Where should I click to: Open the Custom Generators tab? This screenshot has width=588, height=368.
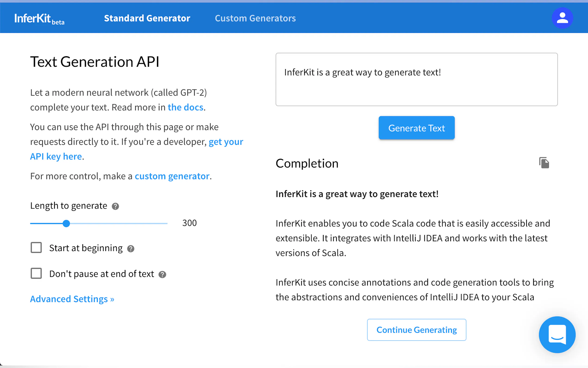255,18
